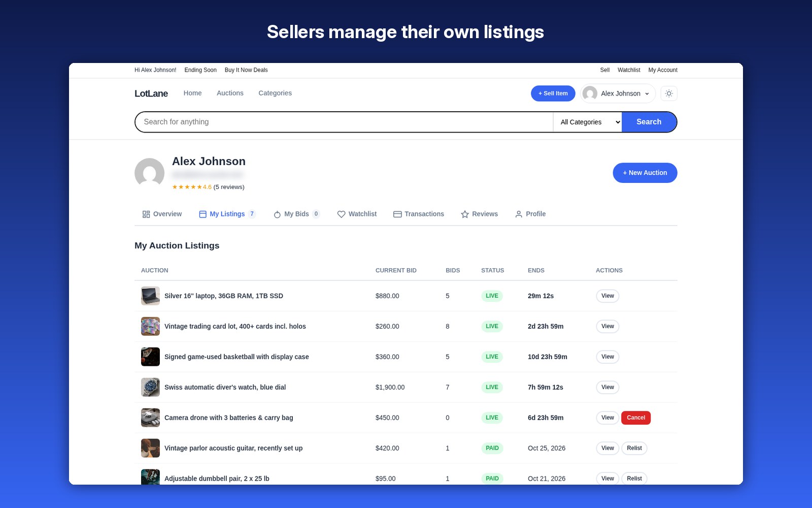Relist the Vintage parlor acoustic guitar
Image resolution: width=812 pixels, height=508 pixels.
coord(634,448)
